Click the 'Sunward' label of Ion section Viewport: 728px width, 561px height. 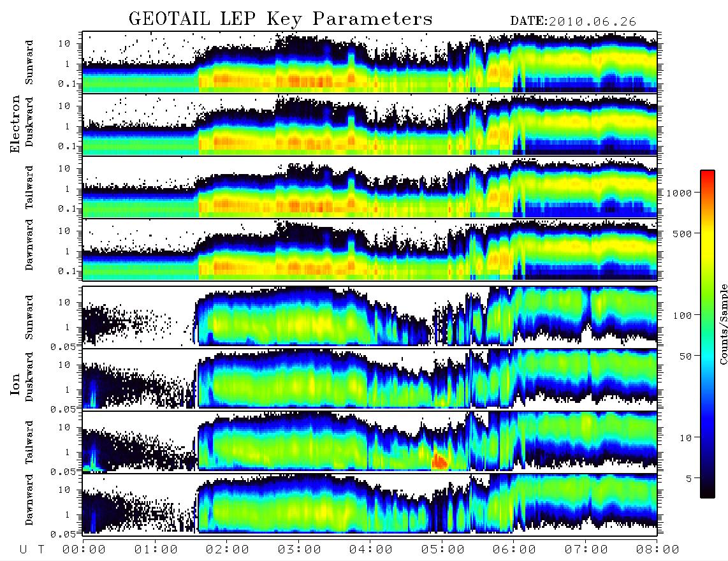(29, 317)
